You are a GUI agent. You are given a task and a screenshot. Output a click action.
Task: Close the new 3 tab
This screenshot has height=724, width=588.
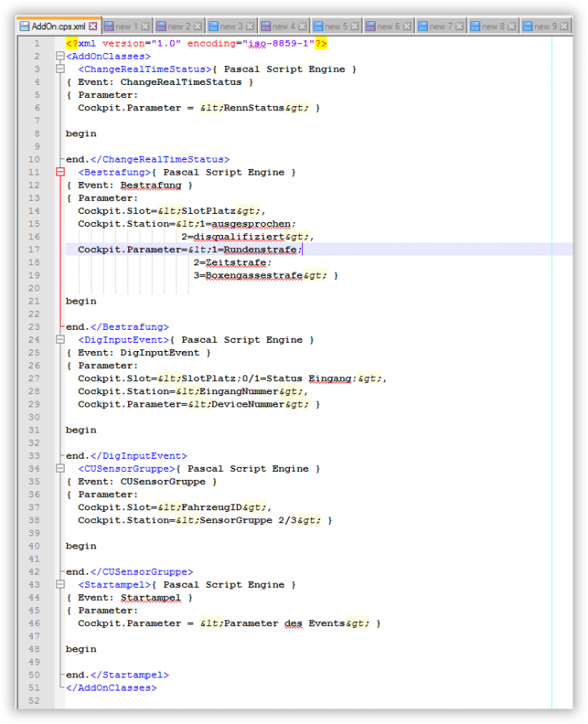click(250, 26)
